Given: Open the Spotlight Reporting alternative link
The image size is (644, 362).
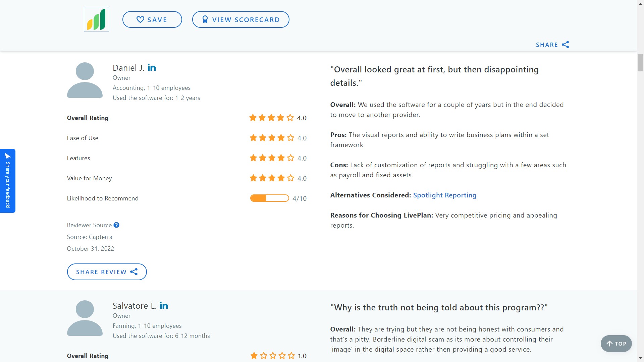Looking at the screenshot, I should [x=444, y=195].
